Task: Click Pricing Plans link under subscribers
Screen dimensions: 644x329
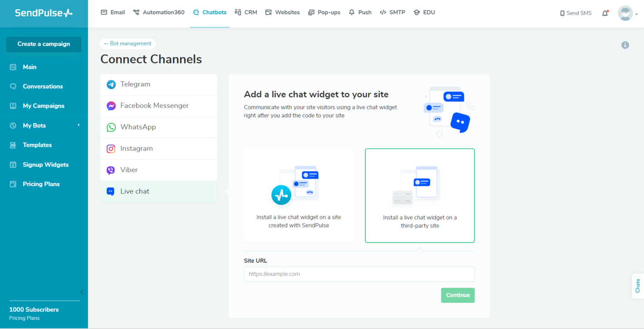Action: coord(24,318)
